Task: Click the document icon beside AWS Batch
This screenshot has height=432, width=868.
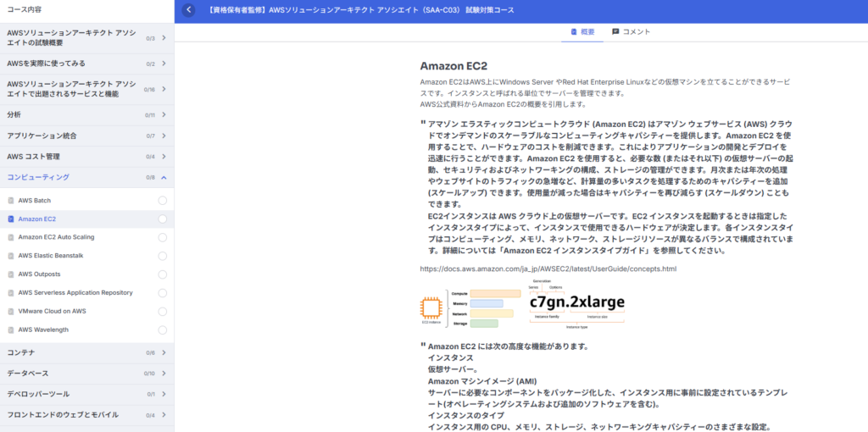Action: pyautogui.click(x=11, y=201)
